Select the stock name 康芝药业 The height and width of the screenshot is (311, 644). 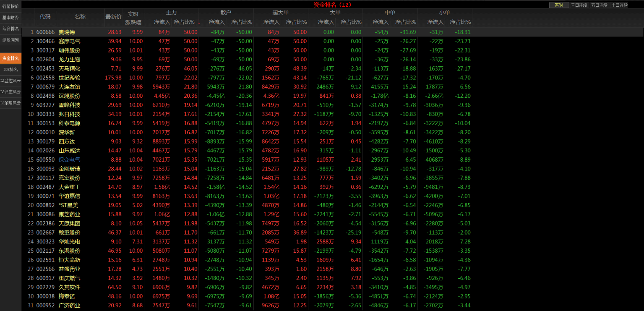[x=70, y=214]
